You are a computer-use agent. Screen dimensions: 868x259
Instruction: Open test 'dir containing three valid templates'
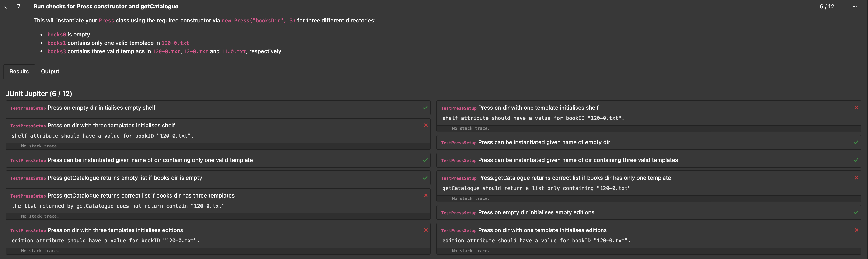pos(649,160)
